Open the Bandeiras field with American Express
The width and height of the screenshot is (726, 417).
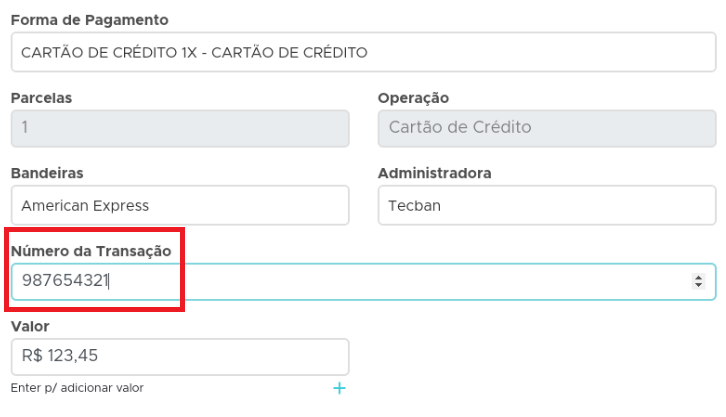(180, 206)
